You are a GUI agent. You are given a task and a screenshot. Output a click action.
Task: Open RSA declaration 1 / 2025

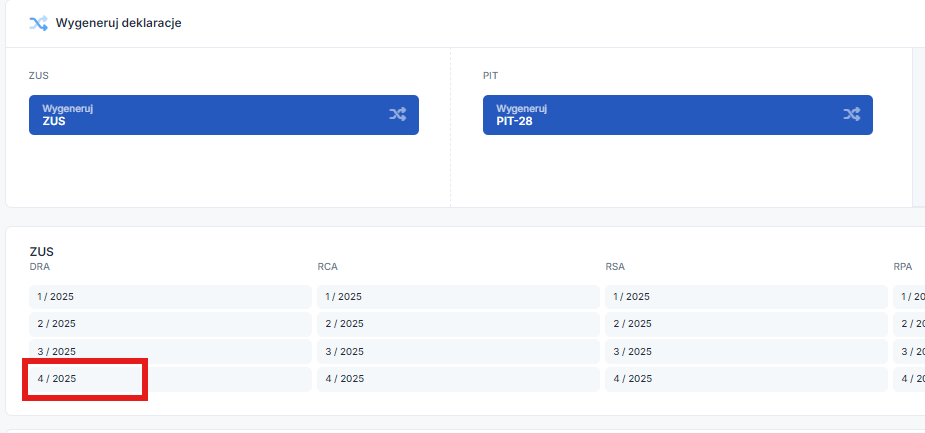746,297
